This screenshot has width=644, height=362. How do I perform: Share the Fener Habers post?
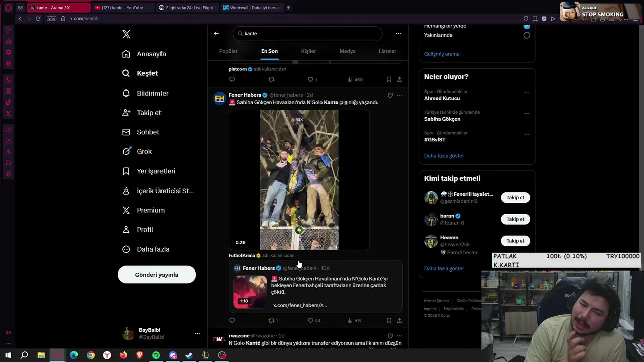click(x=399, y=320)
